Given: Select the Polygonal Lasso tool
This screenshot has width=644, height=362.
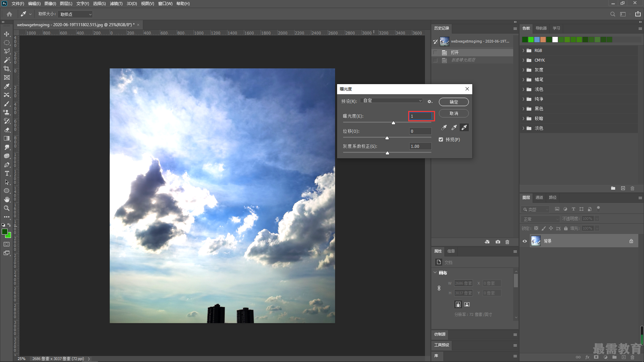Looking at the screenshot, I should pos(7,51).
